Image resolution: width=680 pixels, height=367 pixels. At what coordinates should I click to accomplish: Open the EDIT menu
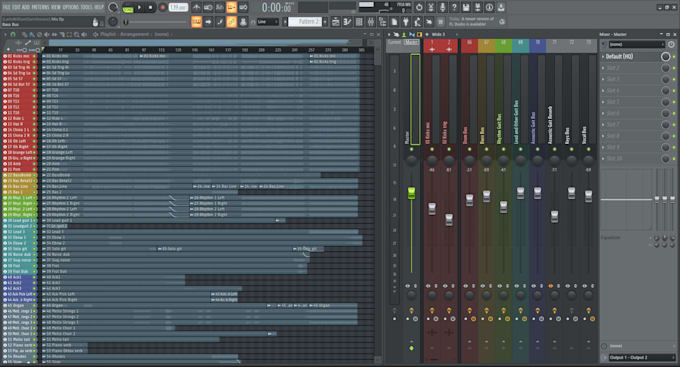(16, 7)
